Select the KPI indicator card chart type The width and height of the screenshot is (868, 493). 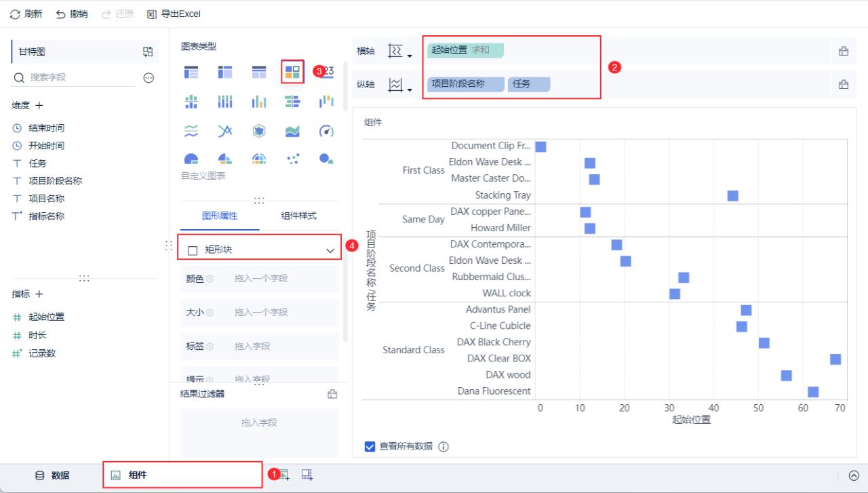[327, 71]
